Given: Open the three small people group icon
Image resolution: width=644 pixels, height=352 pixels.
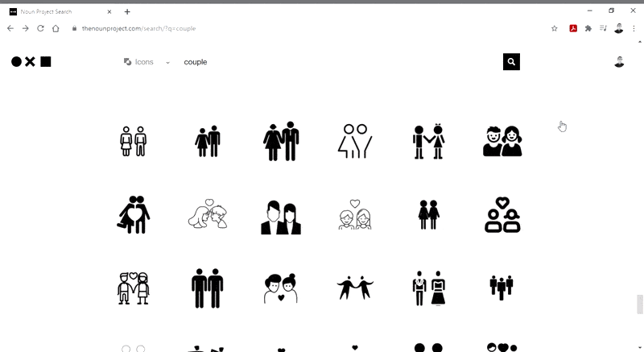Looking at the screenshot, I should [502, 288].
